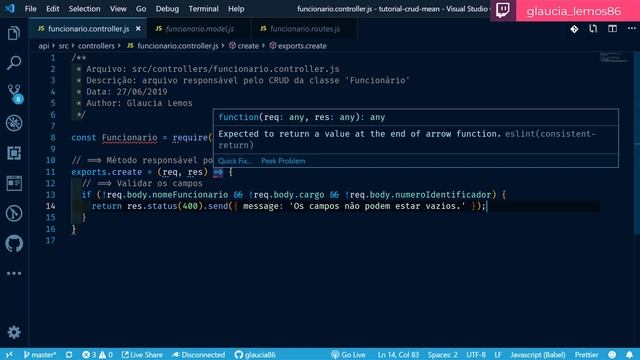Open the Help menu
Viewport: 640px width, 360px height.
click(x=236, y=9)
